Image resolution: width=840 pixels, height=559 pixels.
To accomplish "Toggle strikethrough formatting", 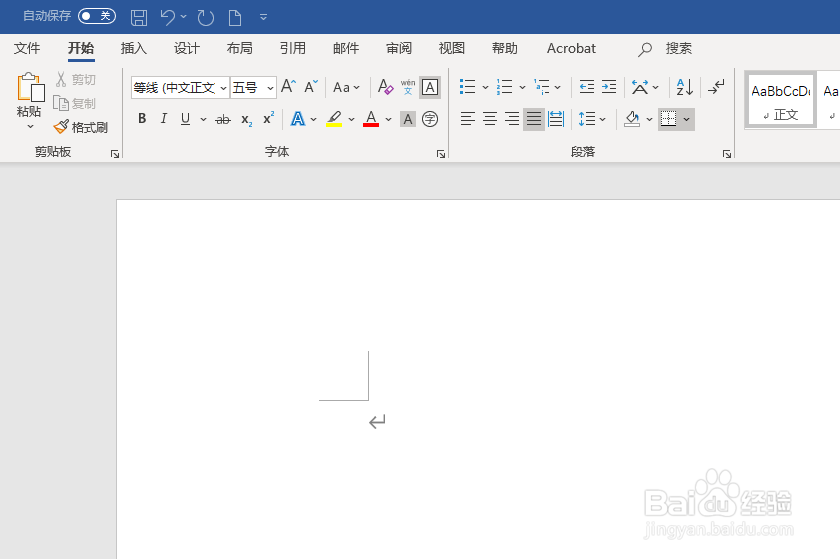I will point(223,119).
